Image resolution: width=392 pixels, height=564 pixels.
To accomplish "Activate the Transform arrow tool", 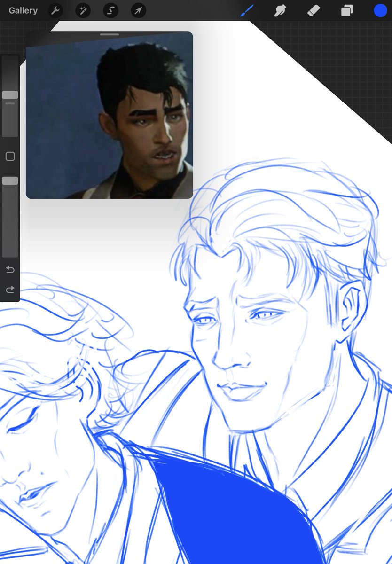I will pos(138,10).
